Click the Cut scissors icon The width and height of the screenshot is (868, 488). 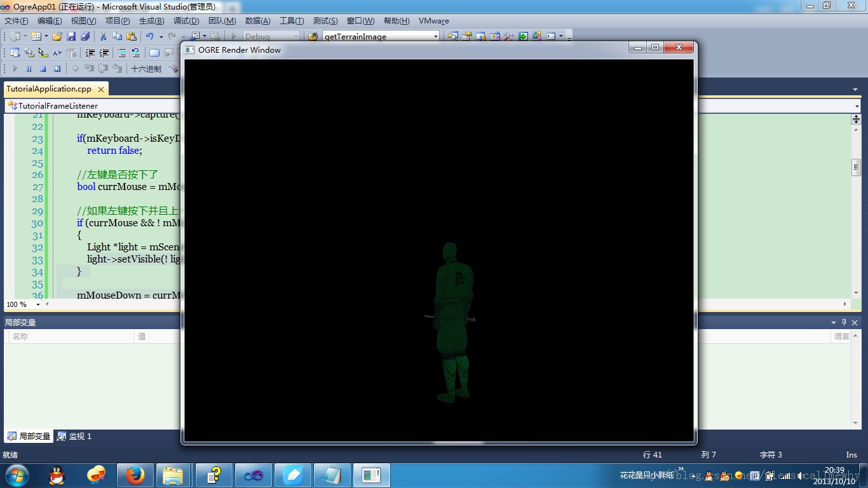pyautogui.click(x=103, y=36)
